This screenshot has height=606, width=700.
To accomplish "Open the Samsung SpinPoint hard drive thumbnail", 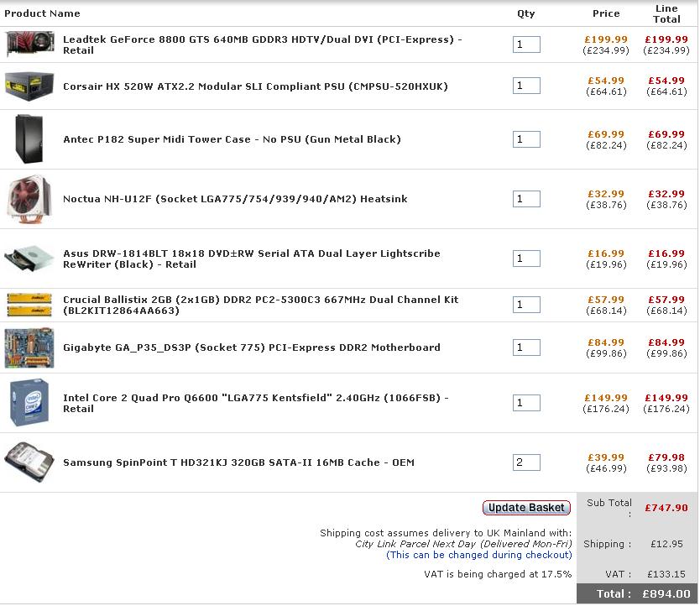I will 29,462.
